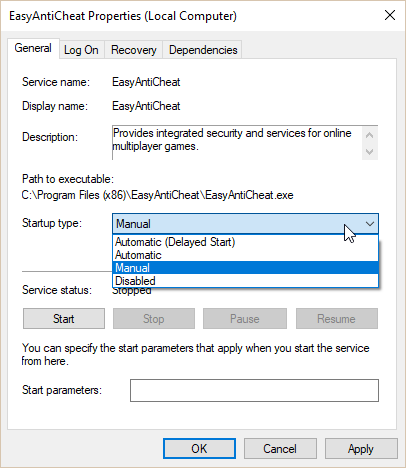Select highlighted Manual option in dropdown list
The height and width of the screenshot is (468, 406).
point(245,268)
